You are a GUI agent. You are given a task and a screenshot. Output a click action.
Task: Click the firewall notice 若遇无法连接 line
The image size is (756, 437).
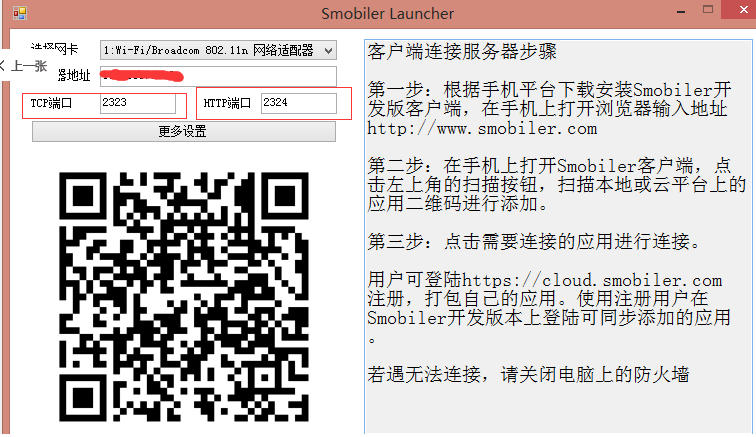(528, 374)
